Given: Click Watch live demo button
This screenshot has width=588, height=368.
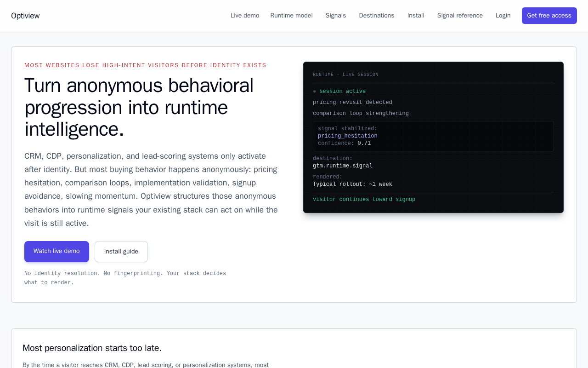Looking at the screenshot, I should click(x=57, y=252).
